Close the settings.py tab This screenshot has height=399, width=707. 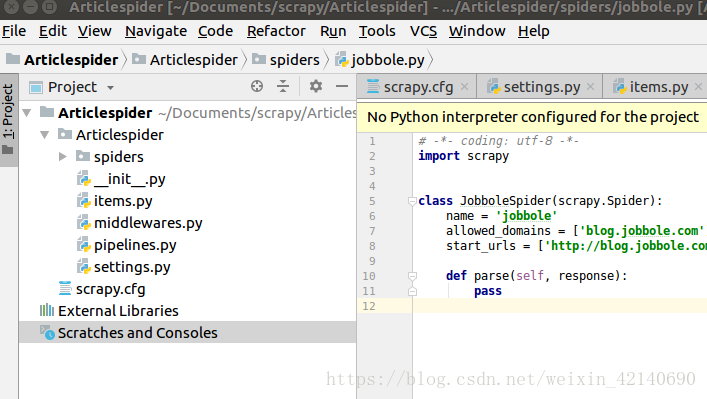[x=591, y=86]
